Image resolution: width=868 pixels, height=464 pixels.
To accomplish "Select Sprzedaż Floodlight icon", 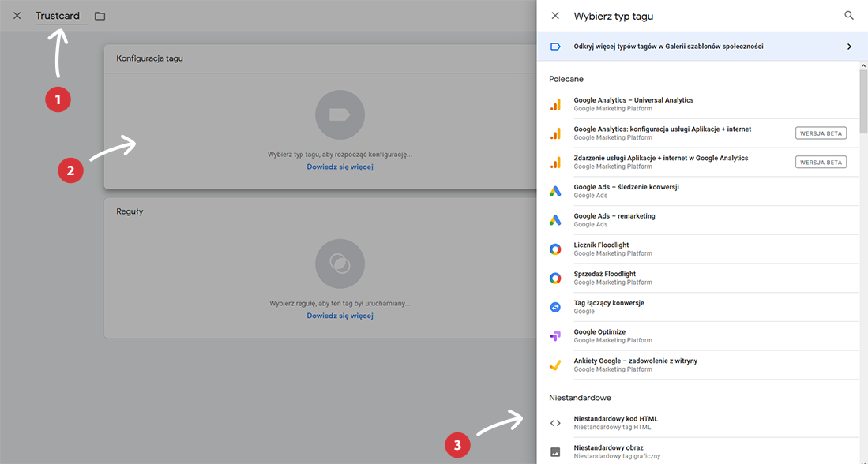I will coord(555,279).
